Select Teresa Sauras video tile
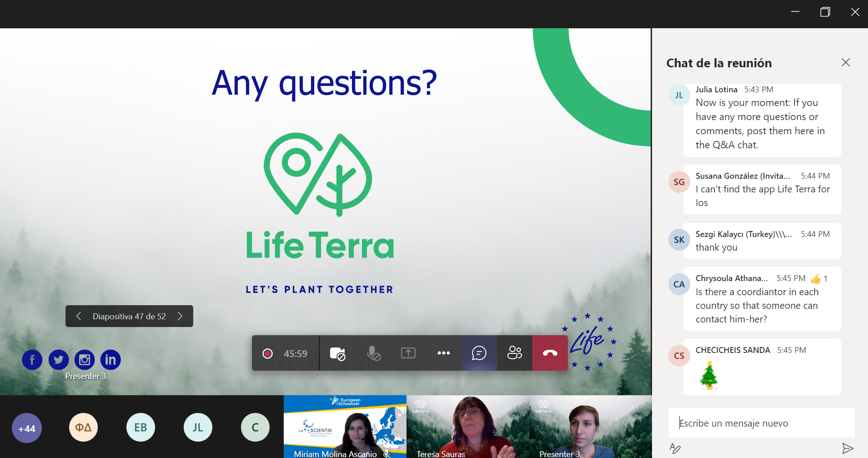This screenshot has width=868, height=458. 468,427
